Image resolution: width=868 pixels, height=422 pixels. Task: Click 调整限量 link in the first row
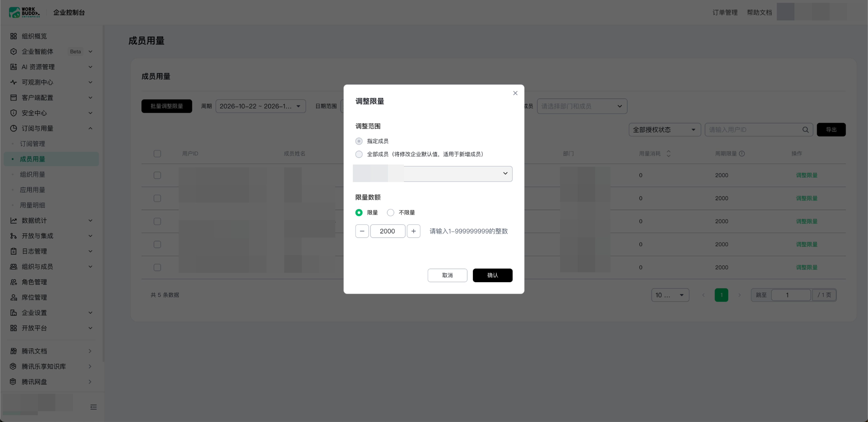tap(807, 175)
